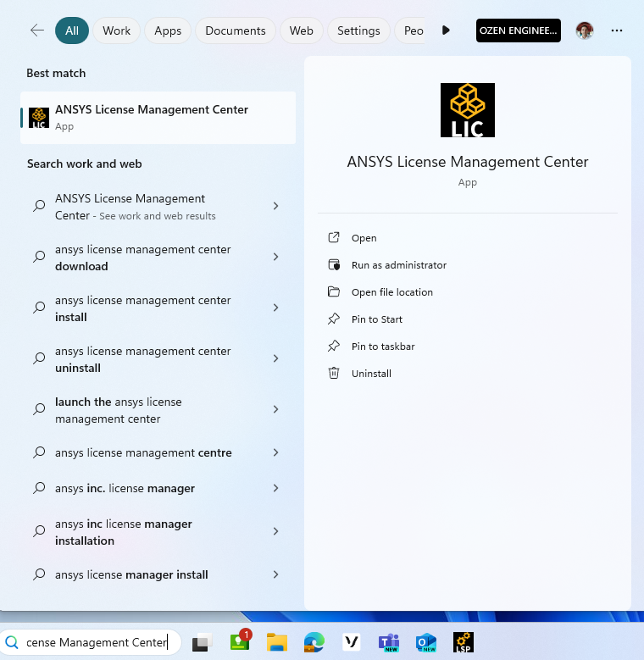Open the ANSYS License Management Center best match

coord(158,118)
